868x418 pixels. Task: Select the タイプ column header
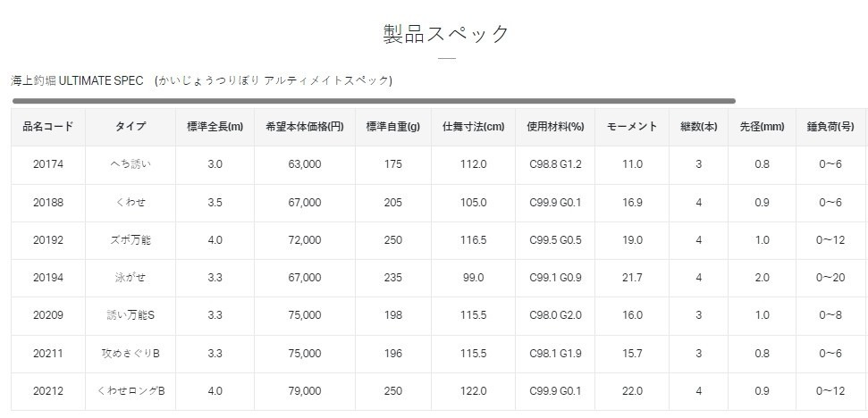coord(131,127)
